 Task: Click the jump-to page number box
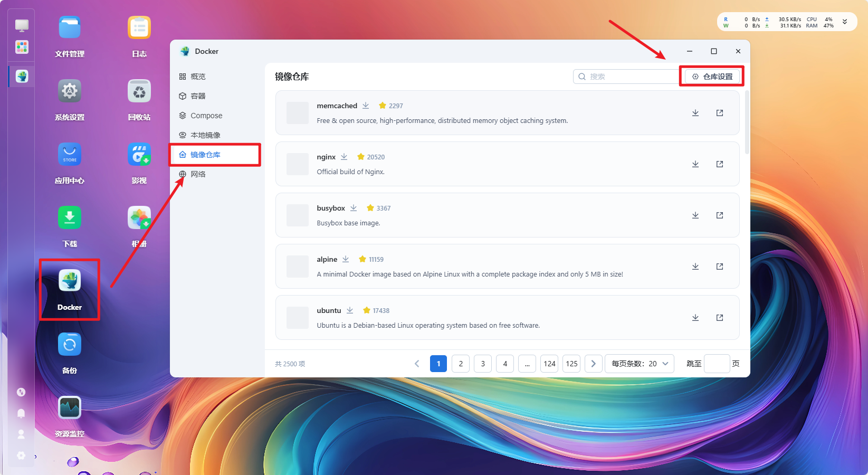pyautogui.click(x=717, y=364)
